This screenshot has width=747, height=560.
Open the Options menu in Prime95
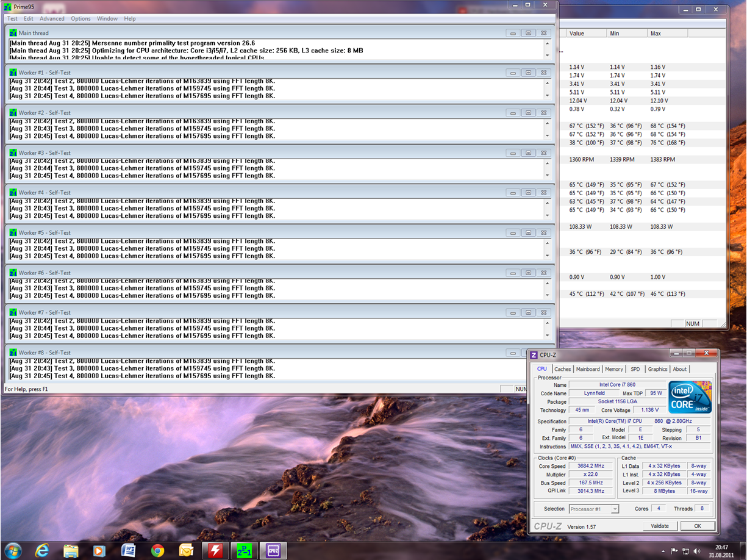pos(80,19)
